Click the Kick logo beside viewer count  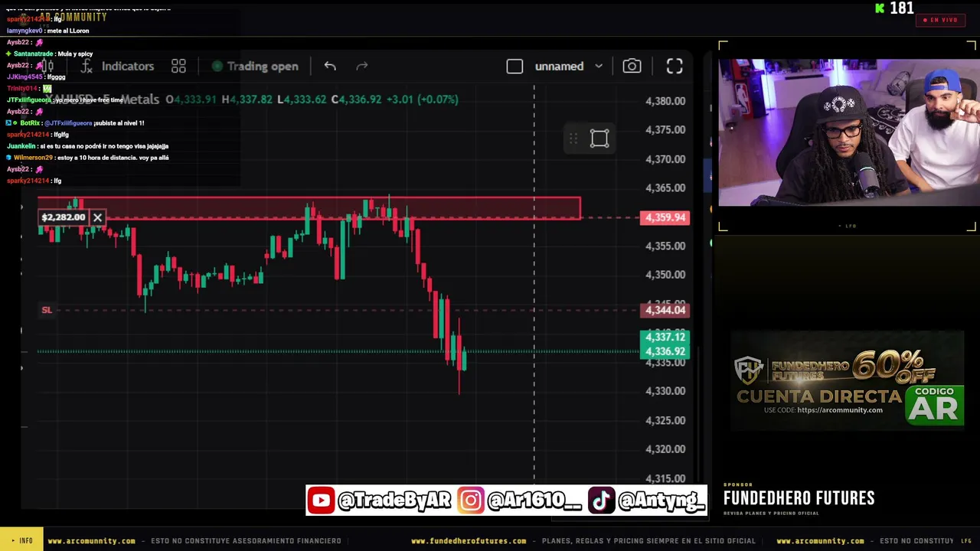[x=880, y=8]
